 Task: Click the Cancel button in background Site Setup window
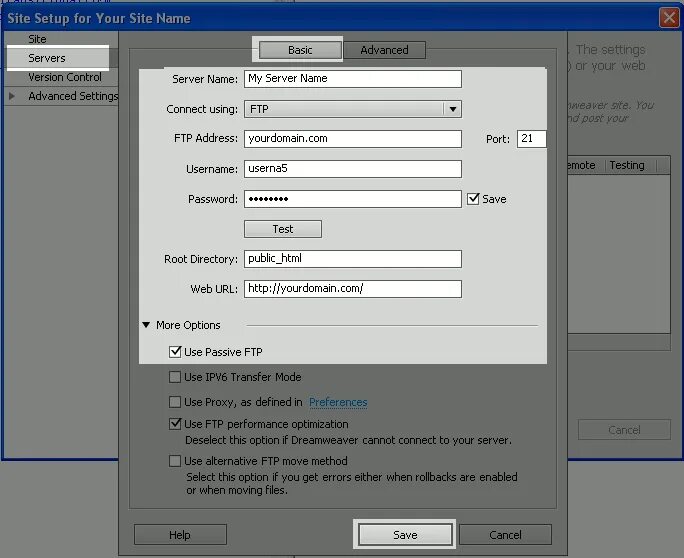(624, 430)
